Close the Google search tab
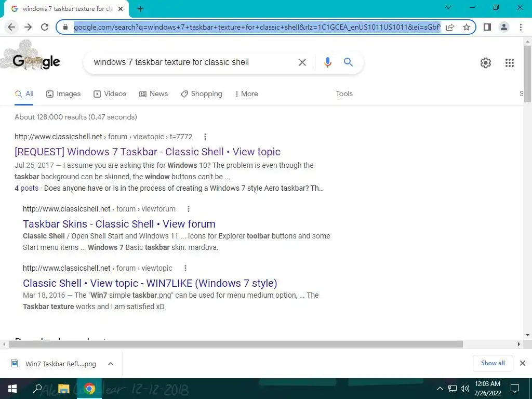 pos(121,9)
